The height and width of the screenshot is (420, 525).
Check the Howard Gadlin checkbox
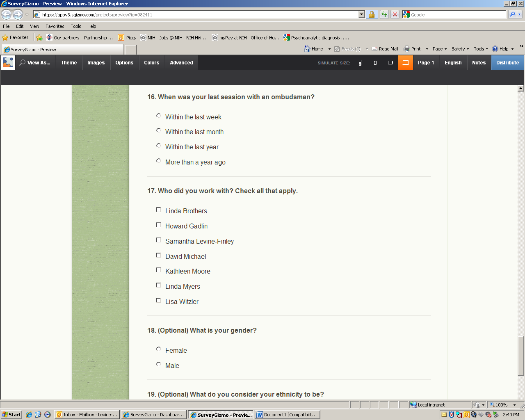[158, 225]
